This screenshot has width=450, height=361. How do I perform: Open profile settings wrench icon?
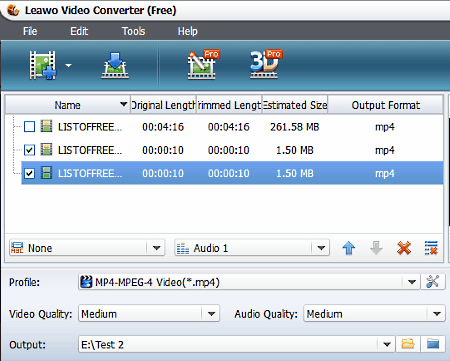click(433, 282)
